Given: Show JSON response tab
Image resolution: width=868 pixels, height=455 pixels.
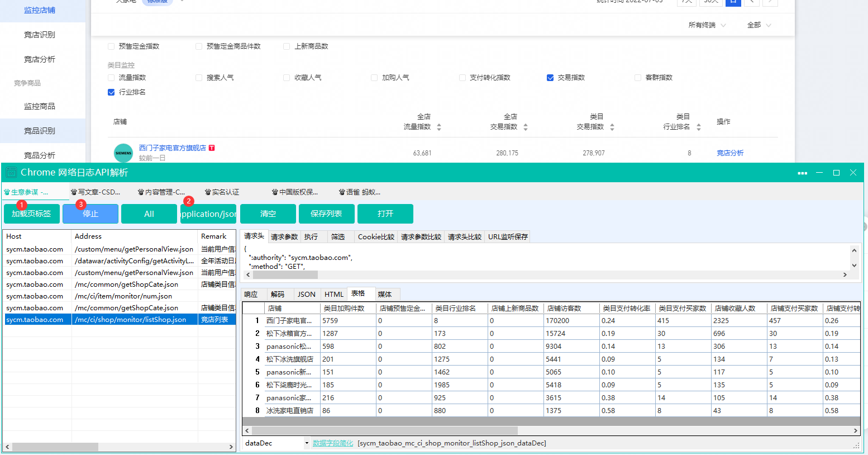Looking at the screenshot, I should pos(307,295).
